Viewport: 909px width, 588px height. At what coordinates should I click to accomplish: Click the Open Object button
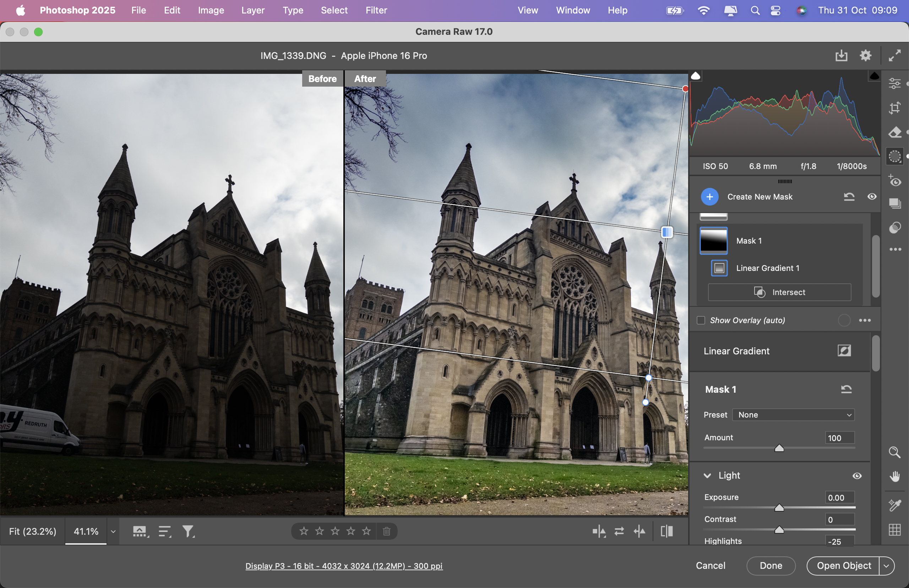point(842,566)
